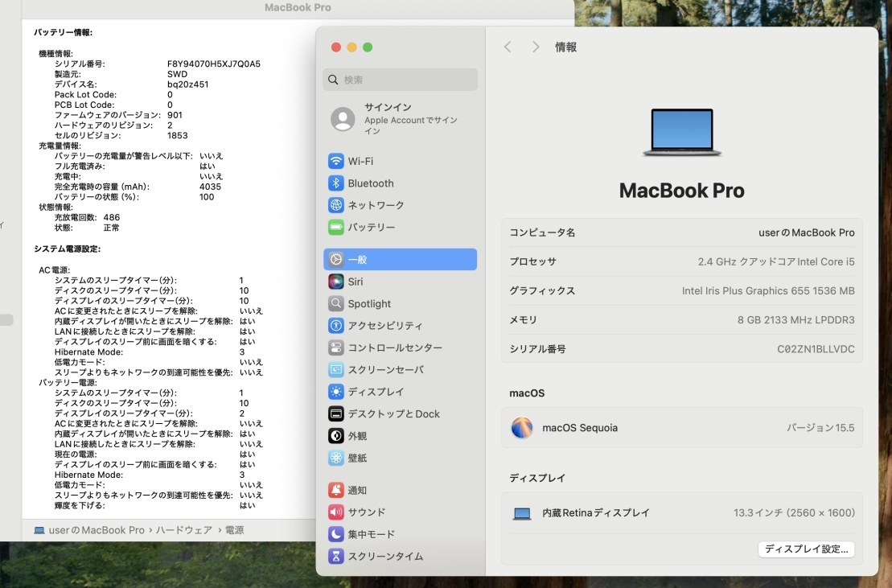Click the macOS Sequoia logo icon

pos(522,428)
